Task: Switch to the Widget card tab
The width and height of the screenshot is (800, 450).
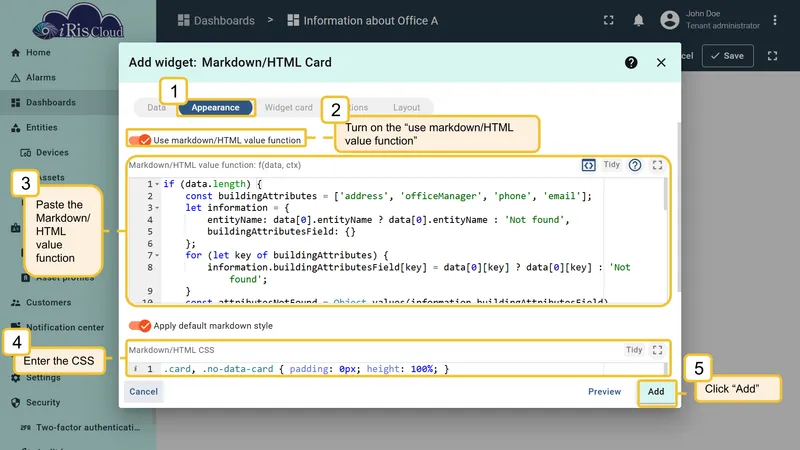Action: (288, 108)
